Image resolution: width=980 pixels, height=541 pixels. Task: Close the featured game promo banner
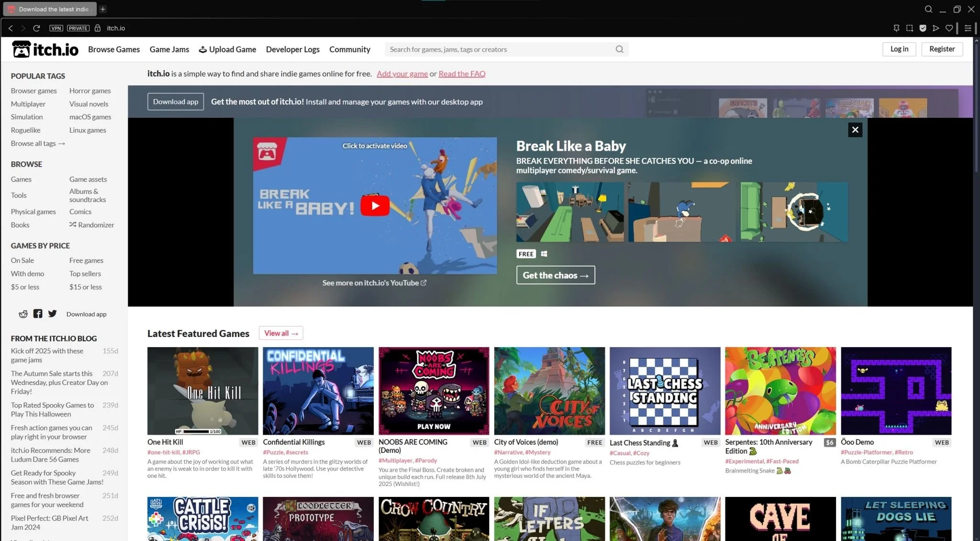pos(855,130)
